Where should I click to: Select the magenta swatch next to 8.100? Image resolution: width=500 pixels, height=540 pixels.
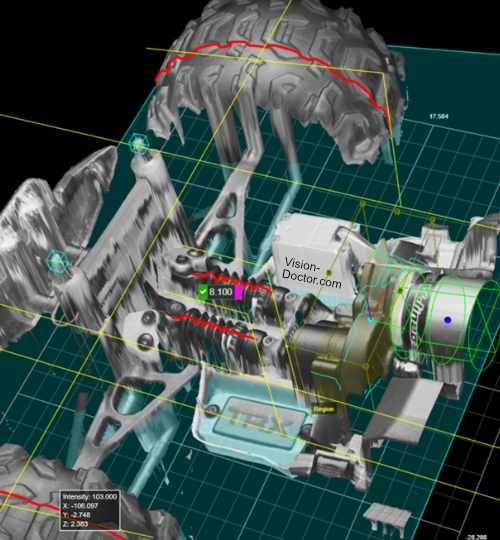coord(238,292)
